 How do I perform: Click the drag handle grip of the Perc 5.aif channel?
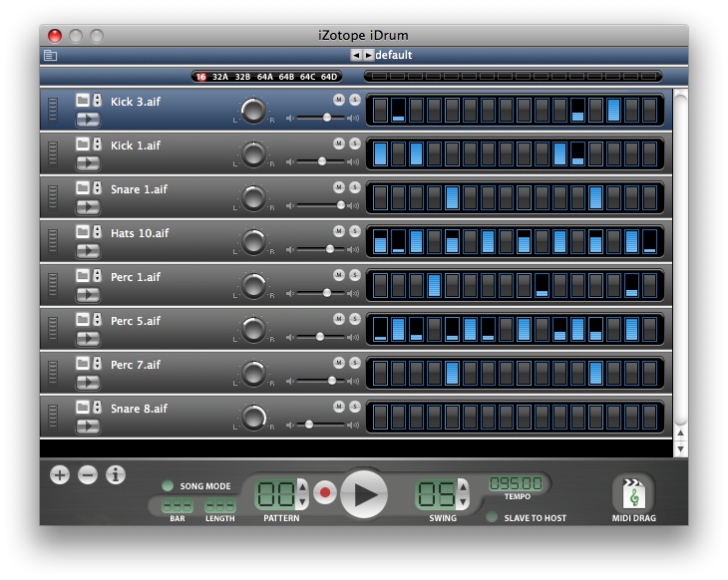(x=53, y=329)
